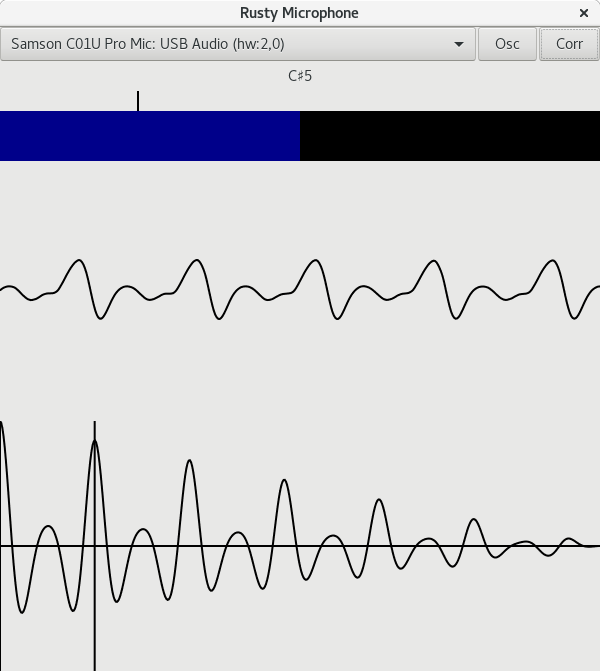Click the blue-black boundary on pitch bar
The width and height of the screenshot is (600, 671).
pos(300,136)
